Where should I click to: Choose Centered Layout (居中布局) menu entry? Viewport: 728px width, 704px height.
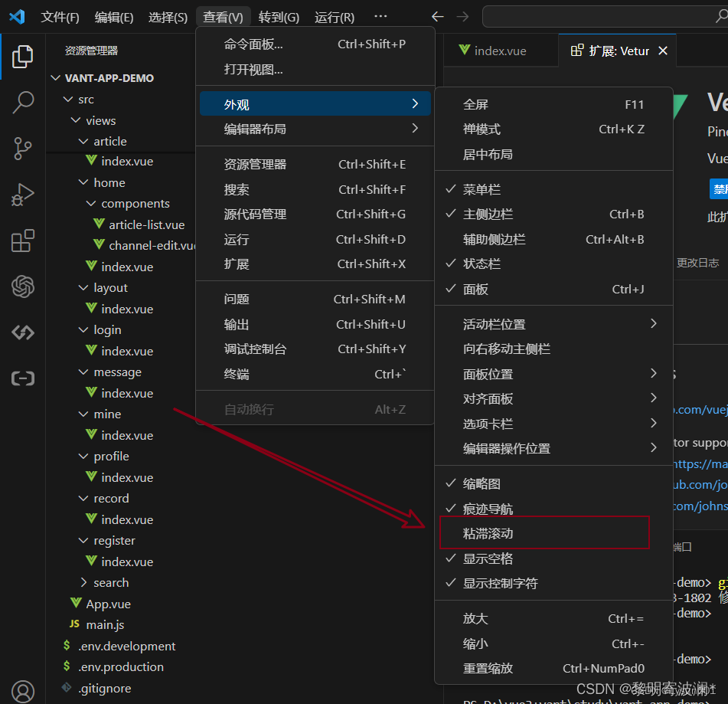[x=553, y=154]
